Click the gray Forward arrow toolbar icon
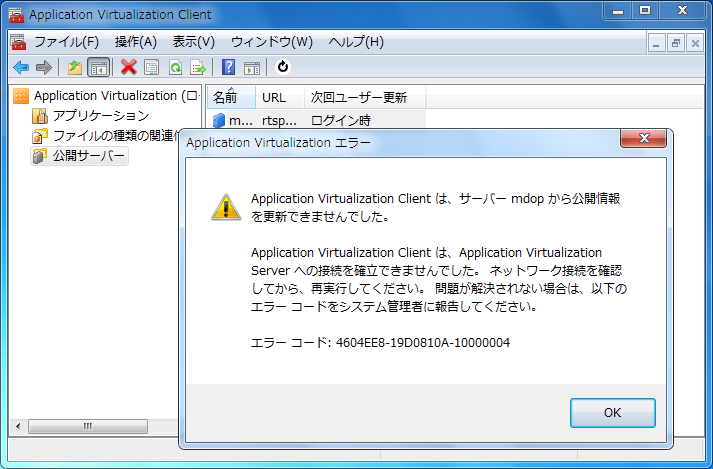 tap(44, 68)
